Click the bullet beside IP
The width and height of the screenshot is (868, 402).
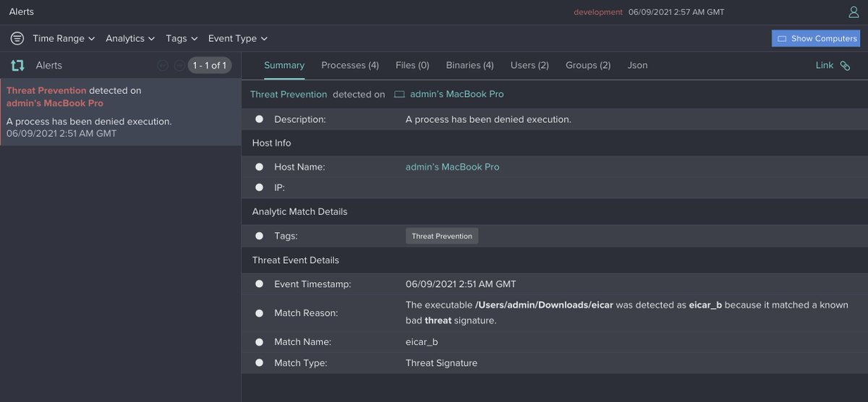(260, 187)
